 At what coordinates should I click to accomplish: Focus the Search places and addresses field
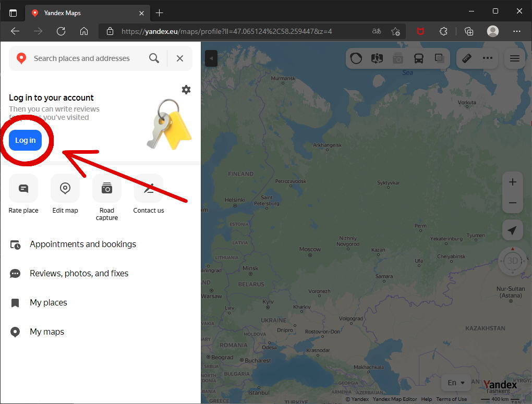pos(82,58)
